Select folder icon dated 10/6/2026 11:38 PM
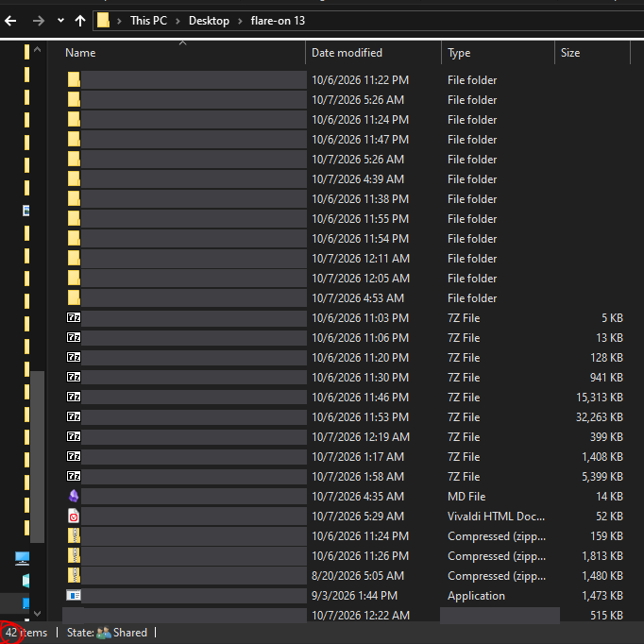 coord(74,199)
